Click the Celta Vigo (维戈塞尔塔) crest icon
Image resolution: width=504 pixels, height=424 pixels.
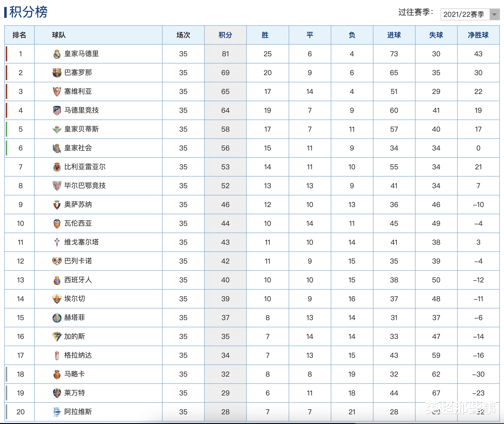(57, 242)
